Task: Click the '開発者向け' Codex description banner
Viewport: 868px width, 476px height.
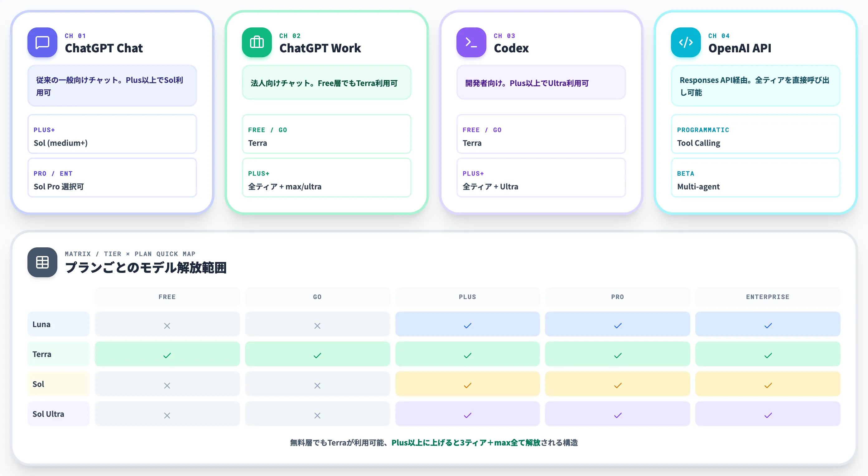Action: 541,83
